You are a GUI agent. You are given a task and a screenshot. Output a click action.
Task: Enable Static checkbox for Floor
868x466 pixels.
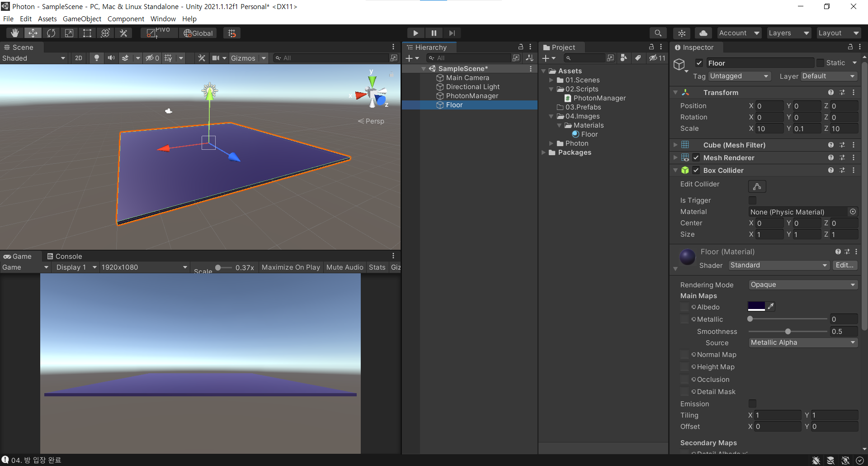820,63
